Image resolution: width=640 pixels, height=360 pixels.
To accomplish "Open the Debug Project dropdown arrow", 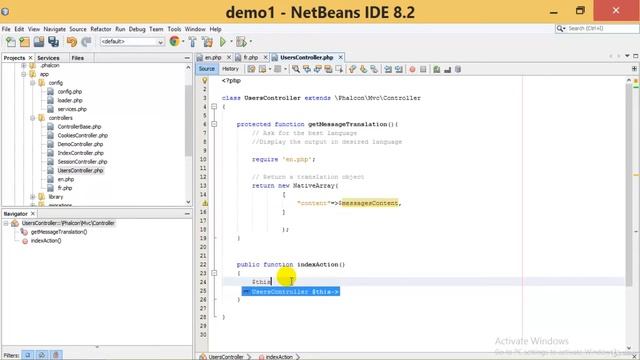I will [x=251, y=42].
